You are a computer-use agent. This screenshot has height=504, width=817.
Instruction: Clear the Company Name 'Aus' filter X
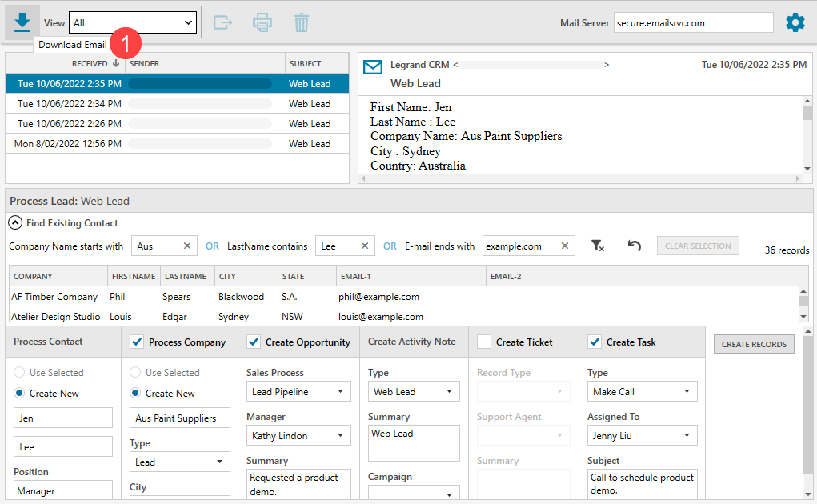coord(187,246)
